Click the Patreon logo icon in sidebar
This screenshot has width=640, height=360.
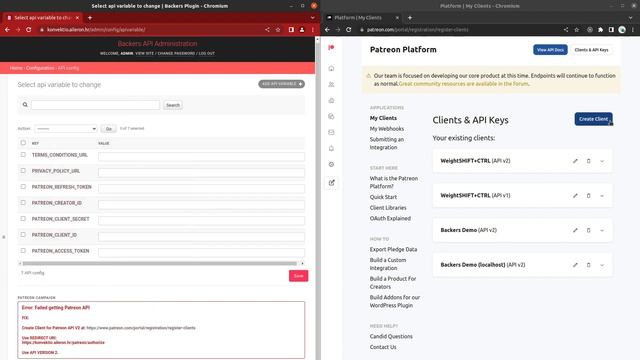(331, 48)
